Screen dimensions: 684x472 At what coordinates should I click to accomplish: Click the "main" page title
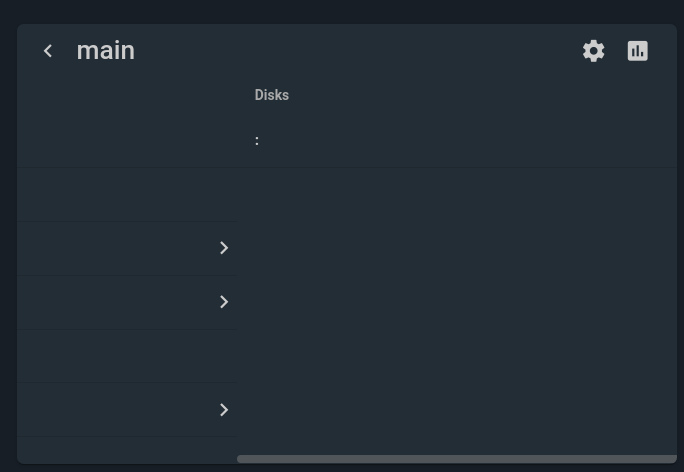point(105,51)
